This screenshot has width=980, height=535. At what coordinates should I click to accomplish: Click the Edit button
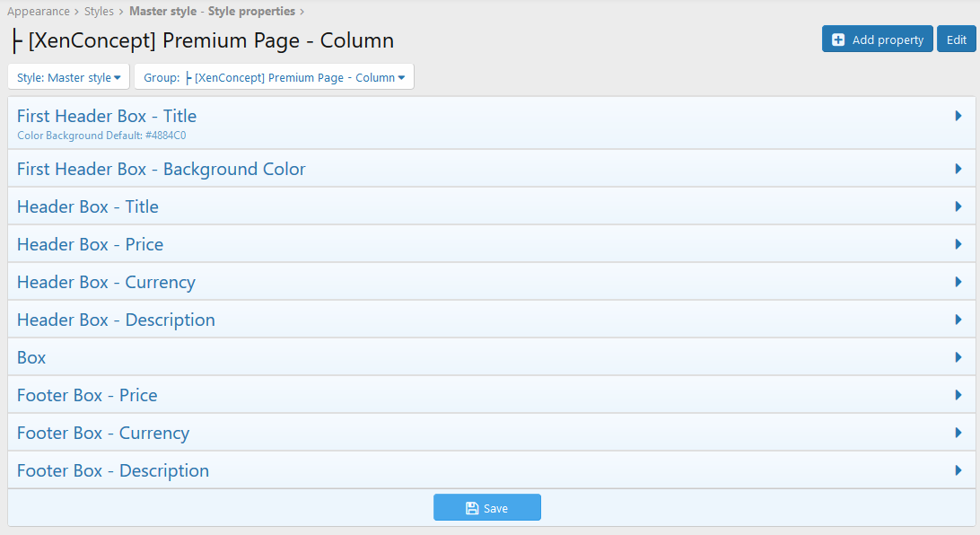coord(956,39)
